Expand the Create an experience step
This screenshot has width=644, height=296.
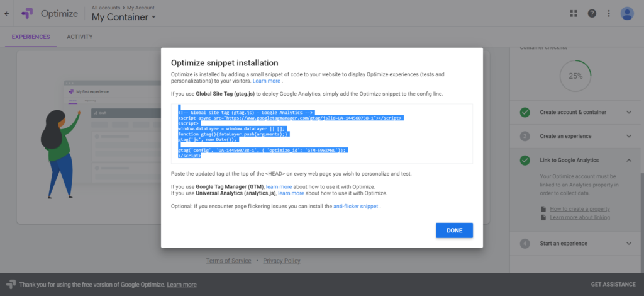(x=628, y=136)
